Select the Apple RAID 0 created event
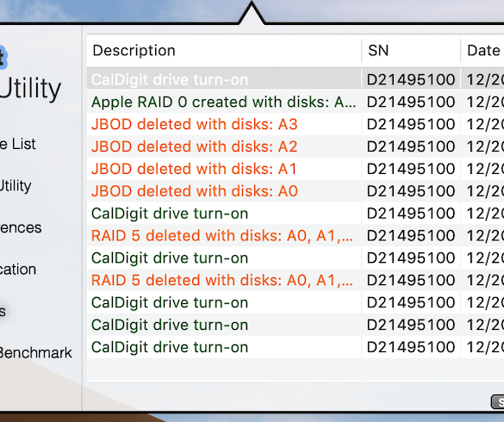Image resolution: width=504 pixels, height=422 pixels. coord(296,102)
